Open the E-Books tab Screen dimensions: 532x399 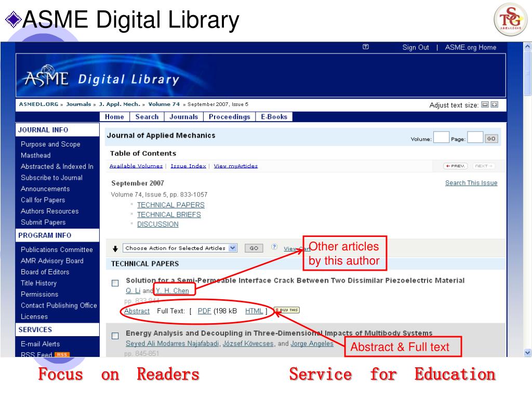[x=274, y=117]
